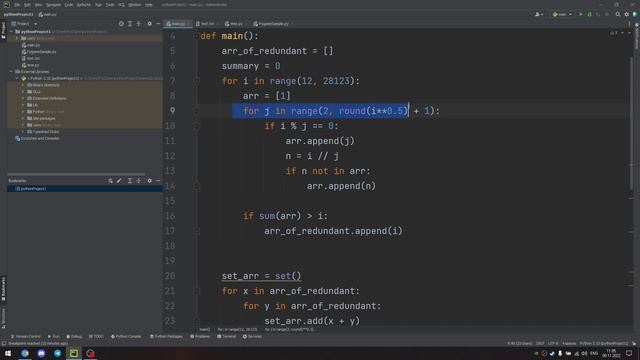Open the user account icon menu

pyautogui.click(x=539, y=14)
